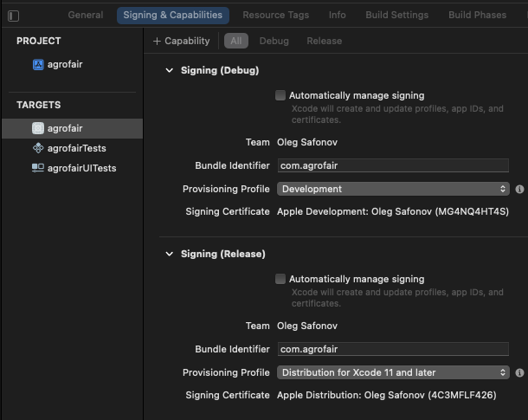Click the agrofairUITests target icon

(x=38, y=168)
